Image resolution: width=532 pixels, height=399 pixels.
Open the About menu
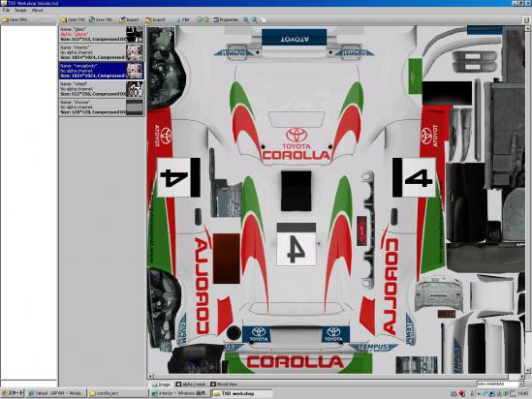click(x=38, y=11)
